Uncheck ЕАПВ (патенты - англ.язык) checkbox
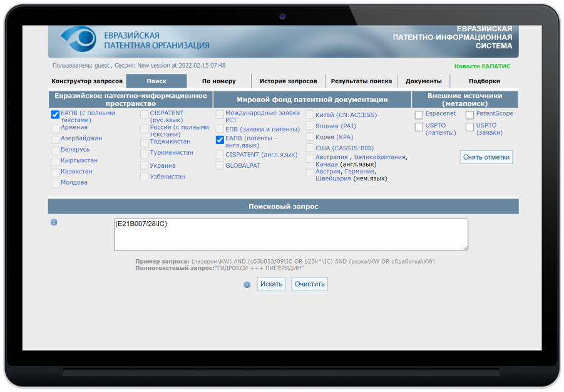The width and height of the screenshot is (564, 392). click(220, 140)
